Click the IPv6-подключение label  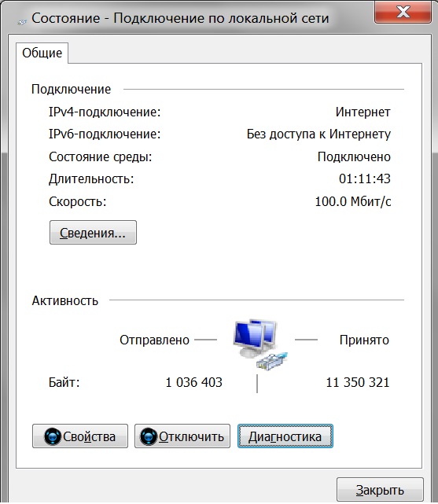(x=105, y=134)
